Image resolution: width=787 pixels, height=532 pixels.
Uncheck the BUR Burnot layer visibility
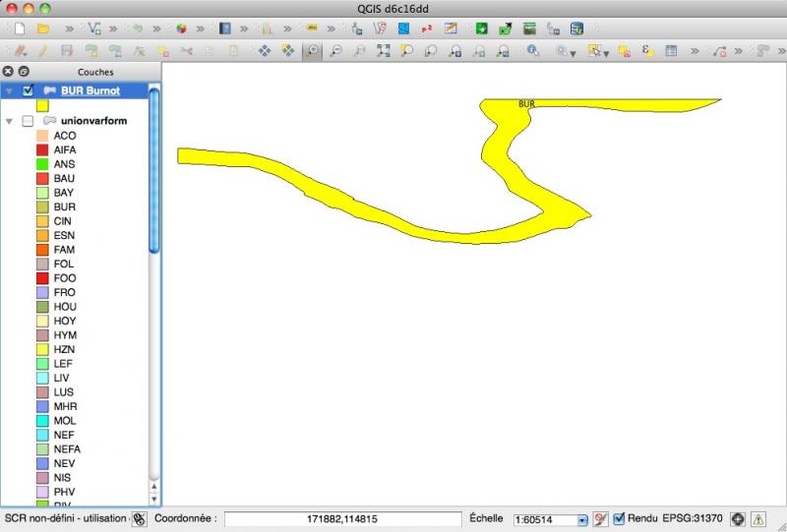[x=28, y=90]
